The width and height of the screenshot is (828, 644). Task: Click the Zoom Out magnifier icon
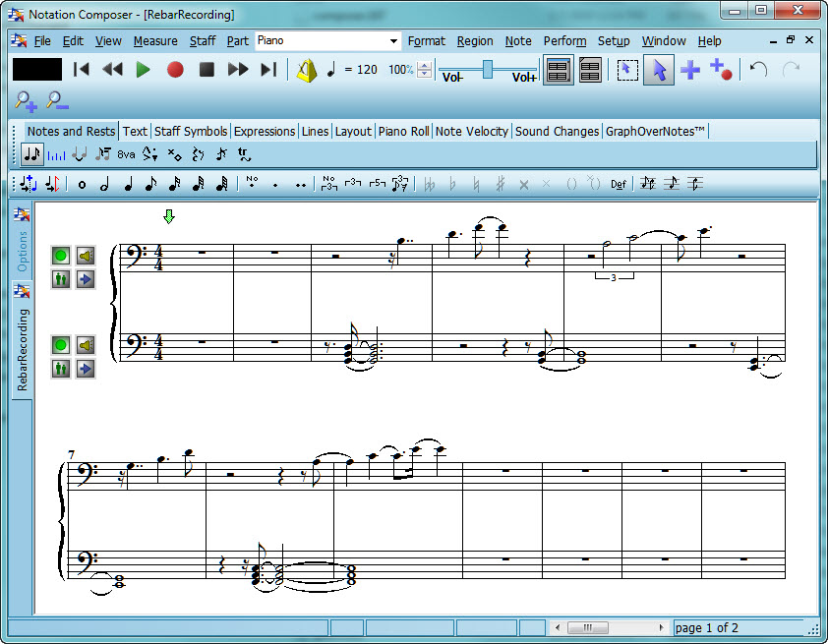pos(57,100)
